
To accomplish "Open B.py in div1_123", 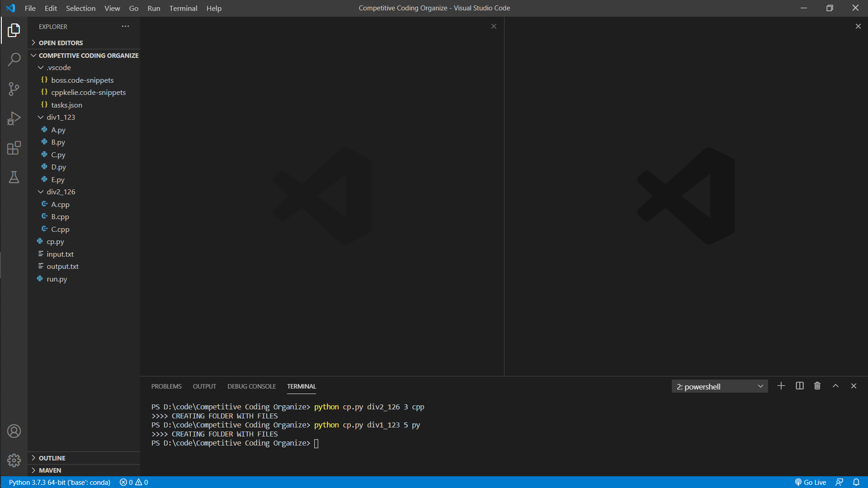I will (84, 142).
